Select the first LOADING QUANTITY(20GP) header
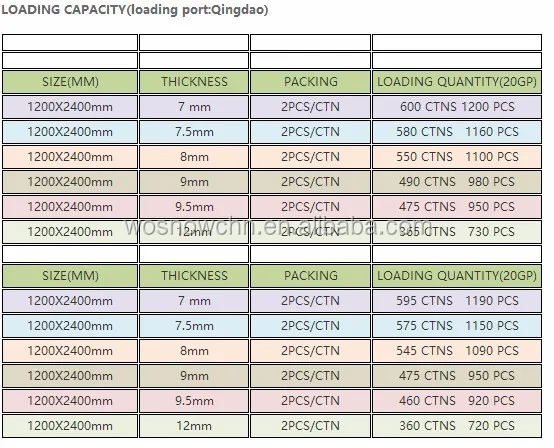554x448 pixels. [457, 82]
